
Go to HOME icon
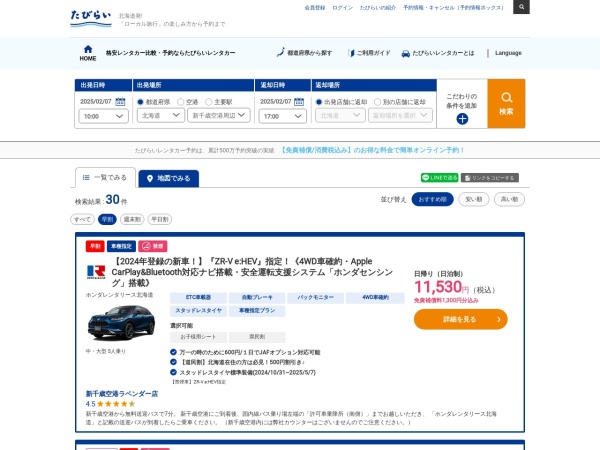(x=88, y=53)
